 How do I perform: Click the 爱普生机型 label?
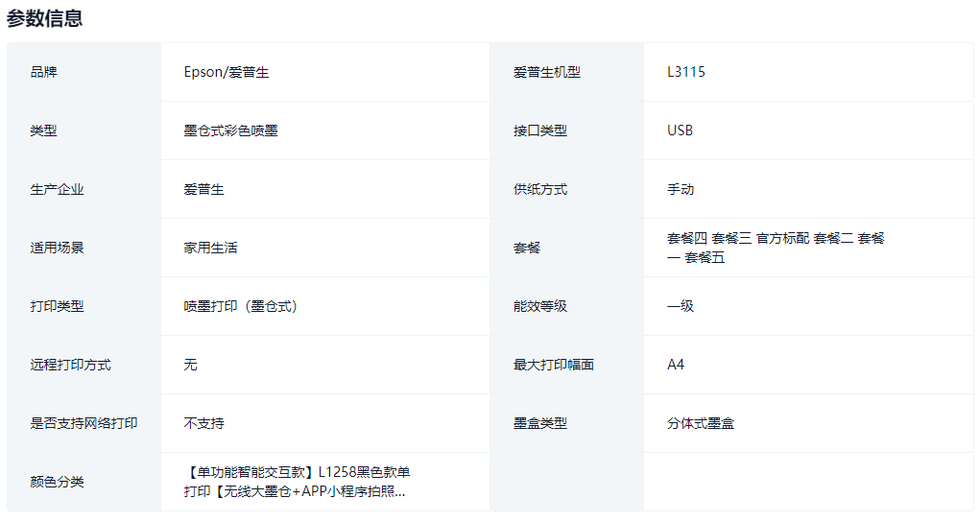[x=547, y=72]
